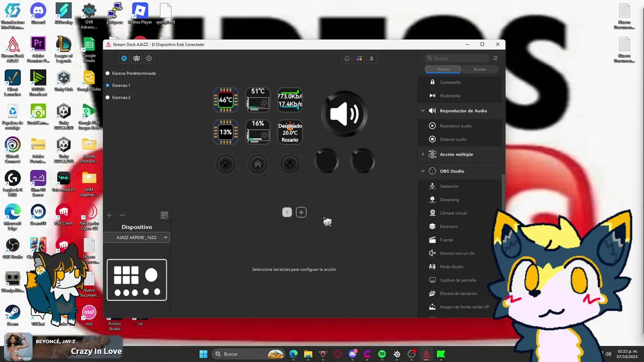Open the Riot Client desktop shortcut
The height and width of the screenshot is (362, 644).
pos(63,215)
